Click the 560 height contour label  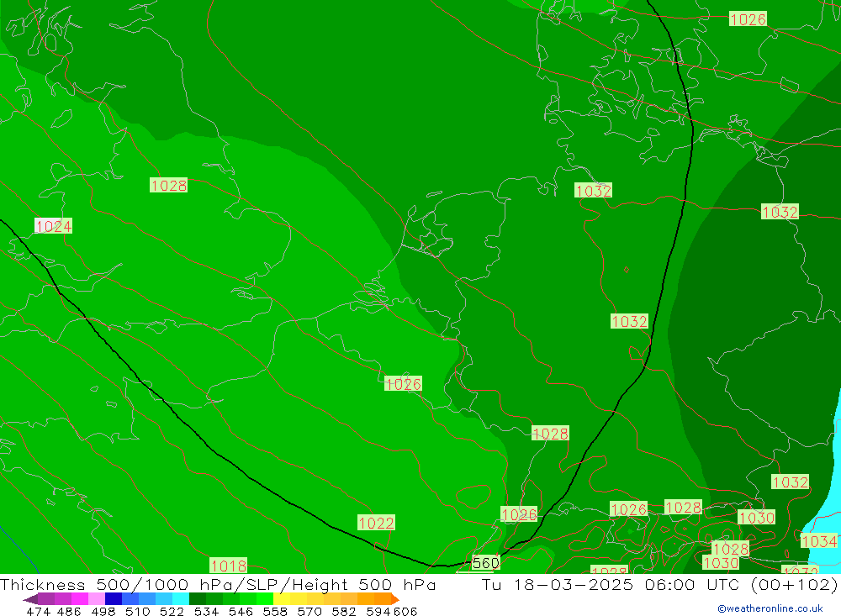click(x=485, y=563)
